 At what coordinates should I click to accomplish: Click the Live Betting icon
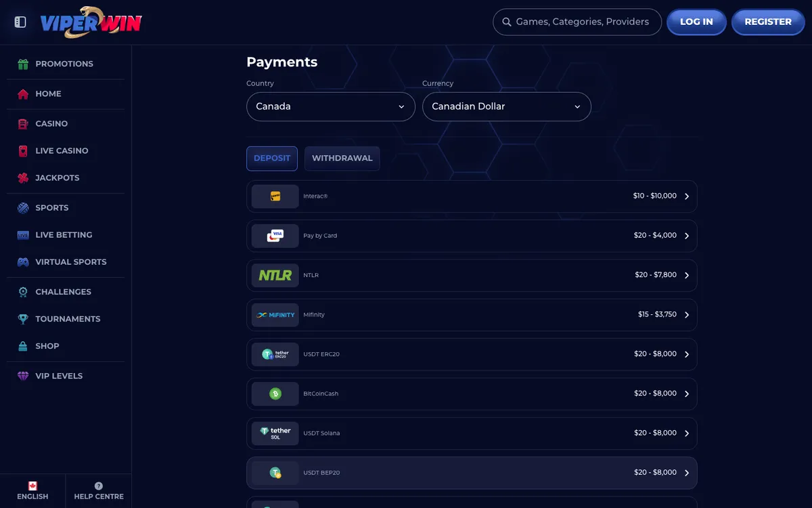point(23,235)
